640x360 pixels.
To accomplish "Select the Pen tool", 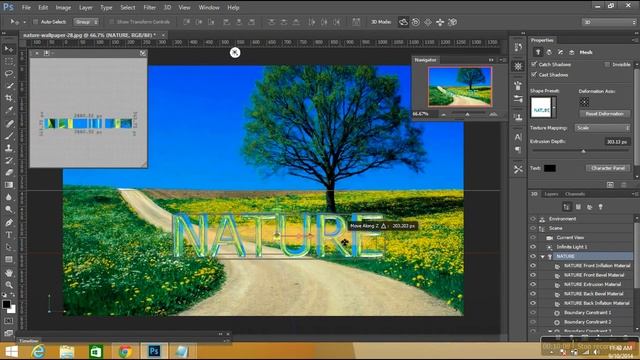I will click(9, 222).
